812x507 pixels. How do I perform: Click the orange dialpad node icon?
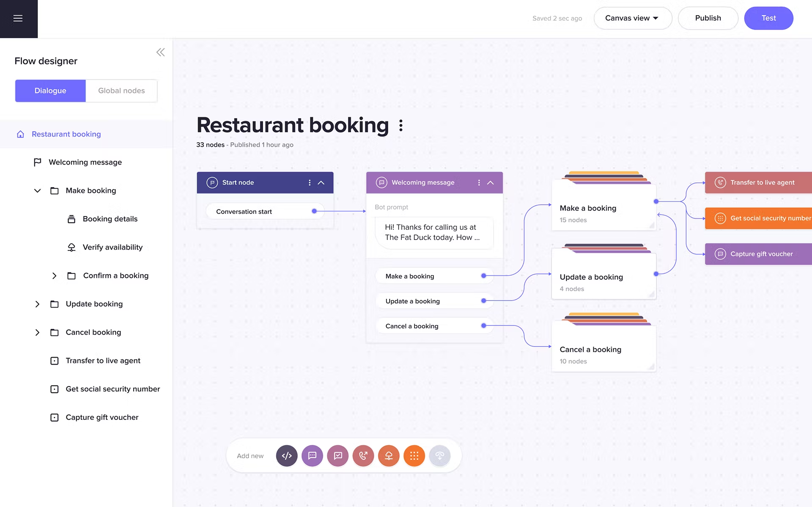coord(414,456)
